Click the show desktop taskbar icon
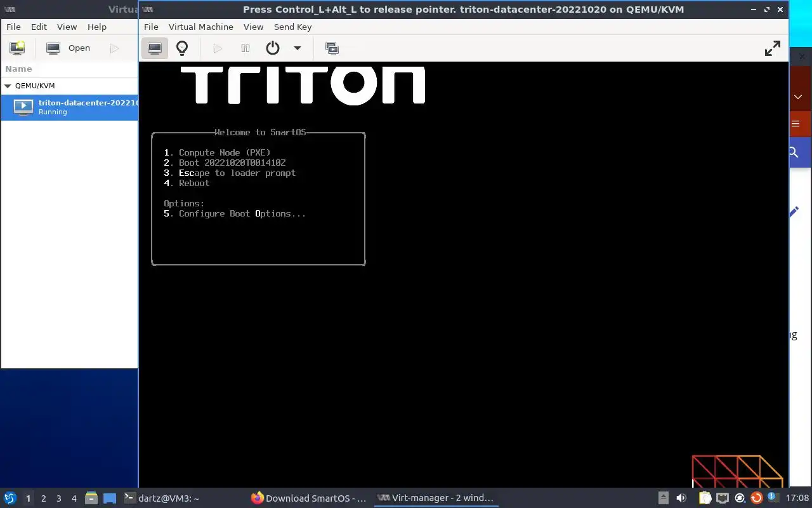This screenshot has height=508, width=812. (110, 498)
